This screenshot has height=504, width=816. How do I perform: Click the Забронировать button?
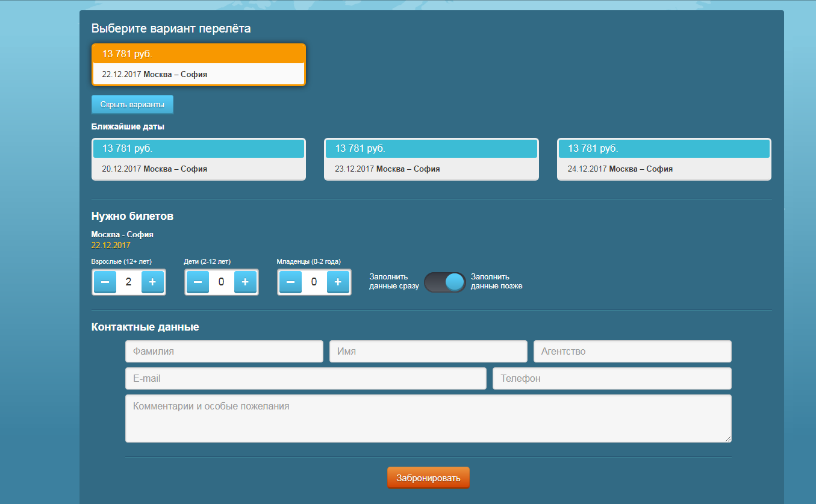pos(428,478)
